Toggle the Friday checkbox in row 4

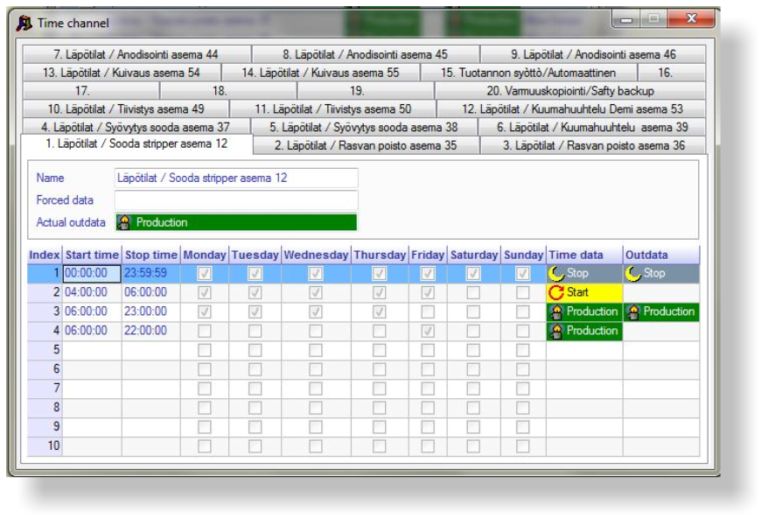428,332
